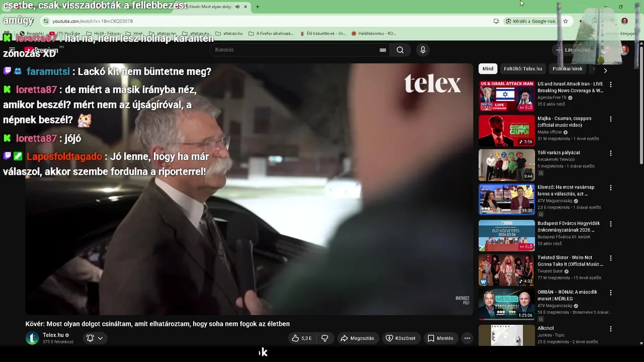View site information icon in the address bar
This screenshot has width=644, height=362.
coord(46,21)
